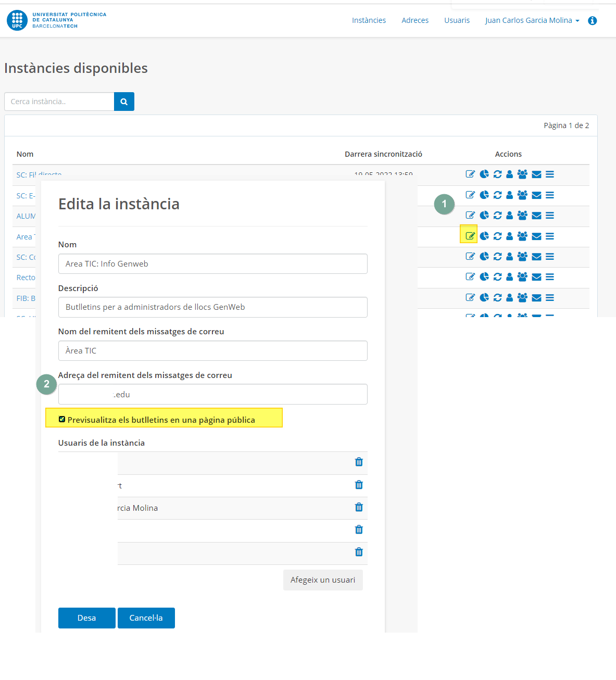This screenshot has height=680, width=616.
Task: Click the yellow-highlighted edit icon in the Area row
Action: pyautogui.click(x=470, y=236)
